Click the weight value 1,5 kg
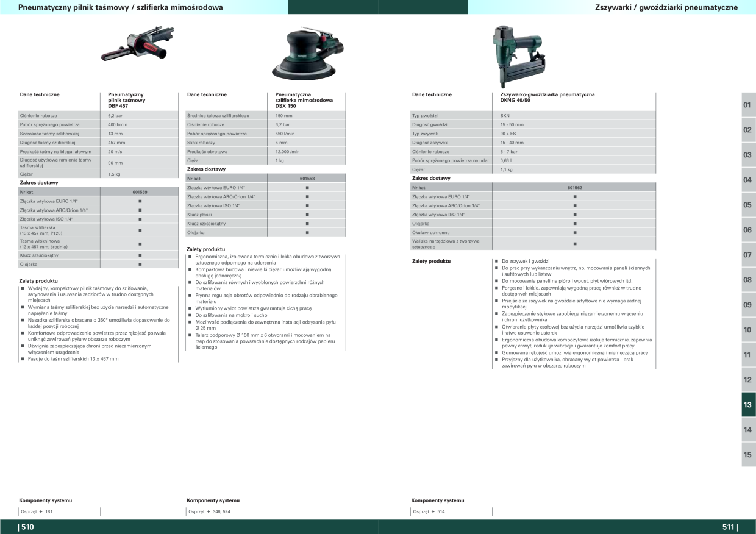Image resolution: width=756 pixels, height=534 pixels. (x=114, y=174)
